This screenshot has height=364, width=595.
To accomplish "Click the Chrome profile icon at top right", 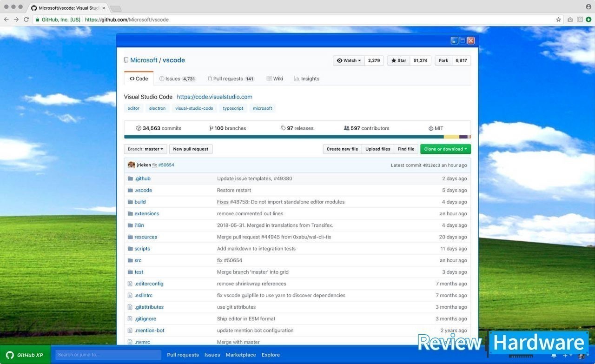I will pos(588,7).
